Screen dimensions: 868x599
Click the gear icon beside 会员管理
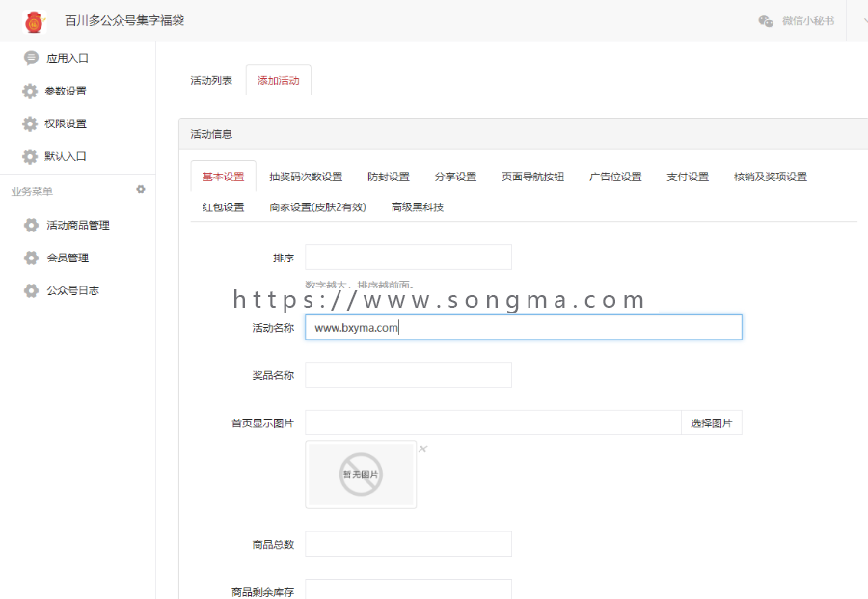click(31, 258)
